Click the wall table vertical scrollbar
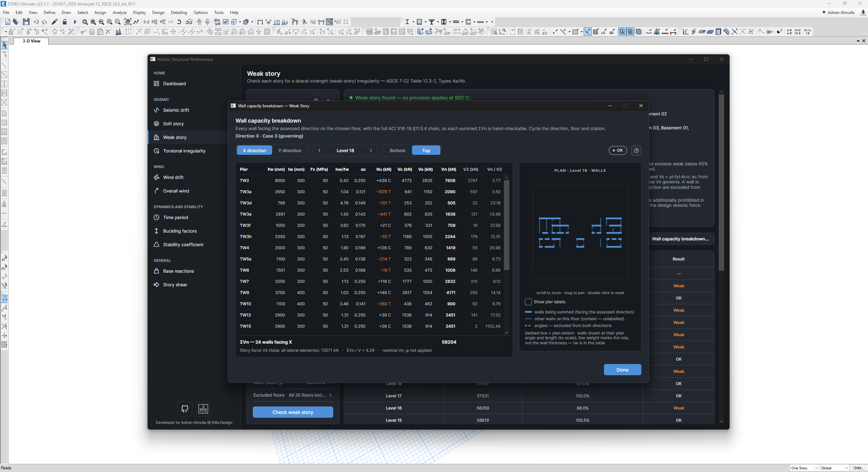Screen dimensions: 868x472 [x=507, y=225]
